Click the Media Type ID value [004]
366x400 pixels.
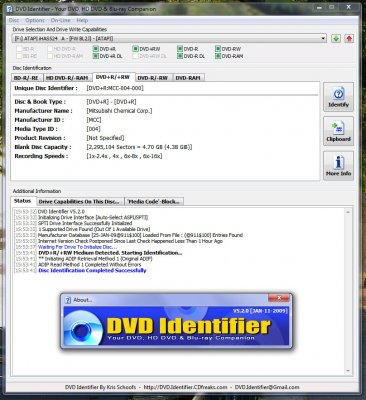coord(93,129)
